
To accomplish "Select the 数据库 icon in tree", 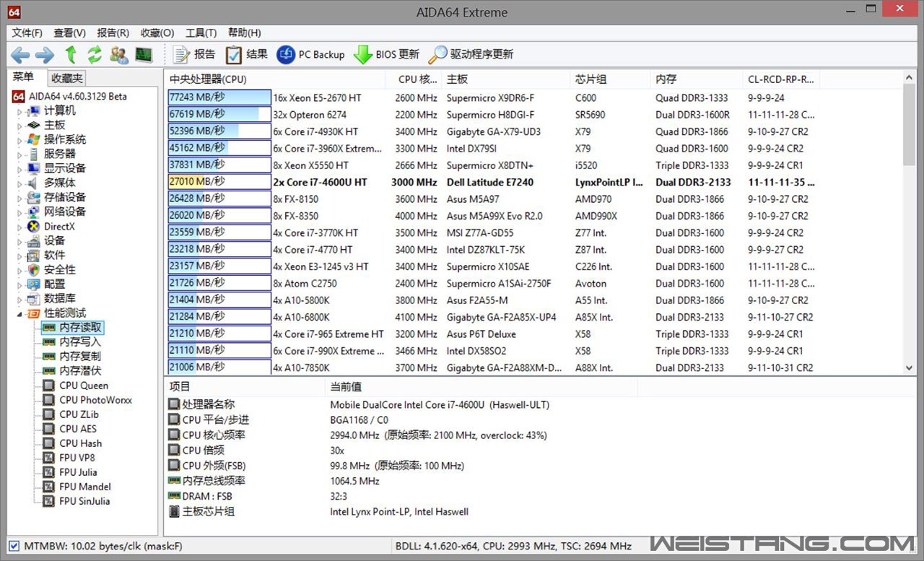I will (33, 298).
